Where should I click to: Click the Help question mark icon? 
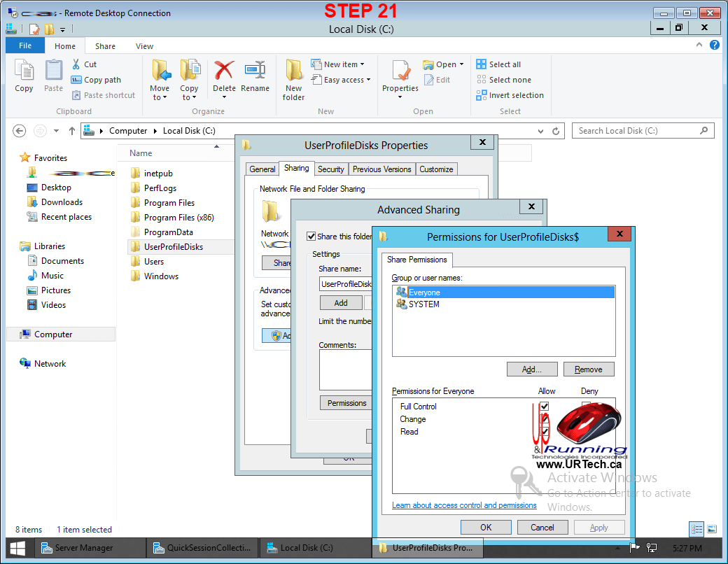click(715, 45)
